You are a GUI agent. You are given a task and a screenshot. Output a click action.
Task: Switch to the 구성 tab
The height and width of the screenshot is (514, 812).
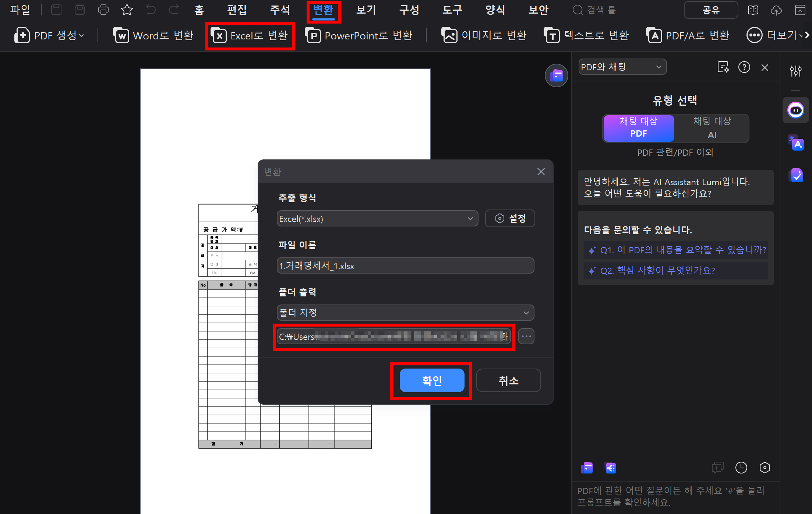click(x=409, y=10)
